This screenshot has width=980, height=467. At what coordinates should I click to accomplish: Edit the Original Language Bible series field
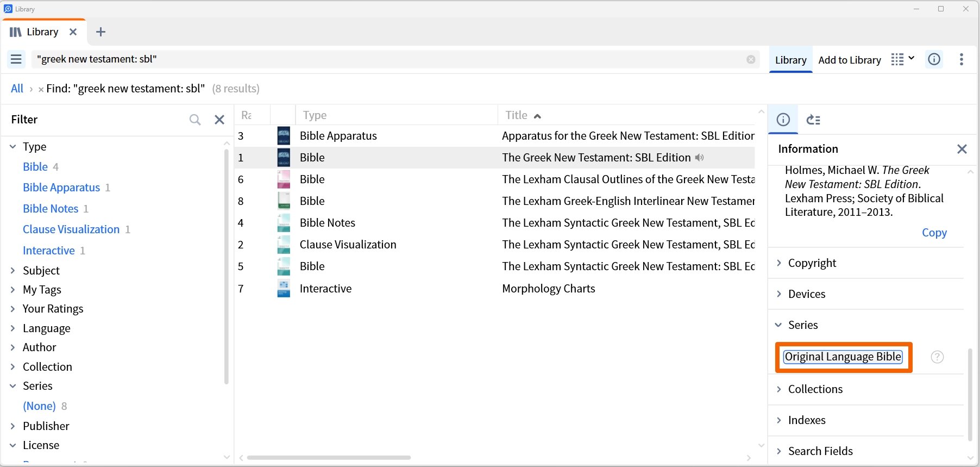pyautogui.click(x=843, y=357)
